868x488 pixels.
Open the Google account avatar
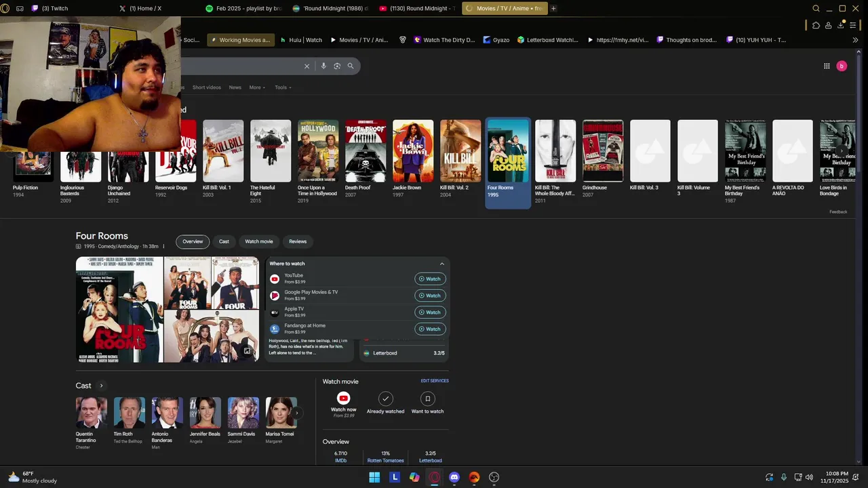tap(842, 66)
